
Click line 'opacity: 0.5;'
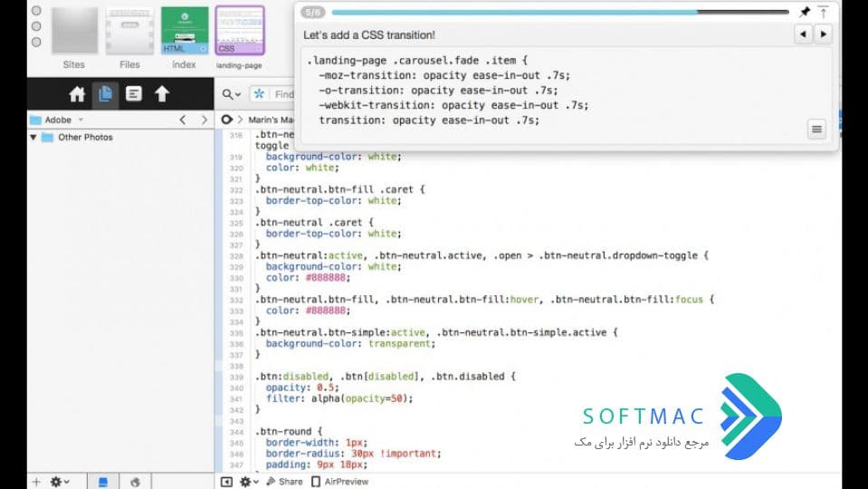pos(302,388)
